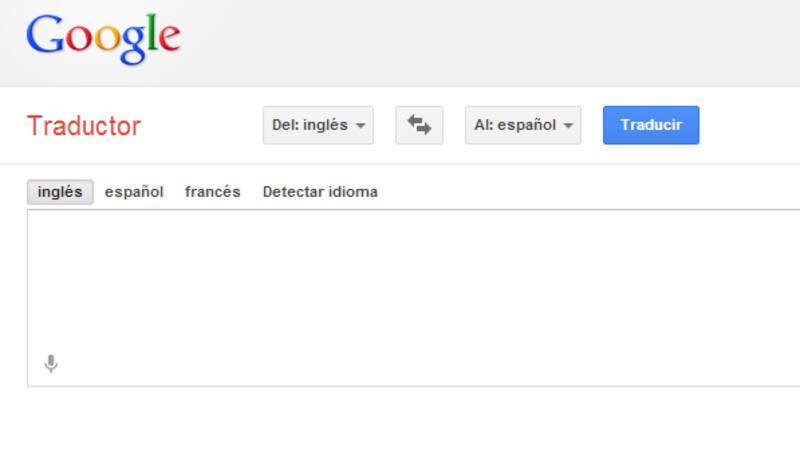Click the empty space right of Traducir
The width and height of the screenshot is (800, 450).
click(x=750, y=125)
